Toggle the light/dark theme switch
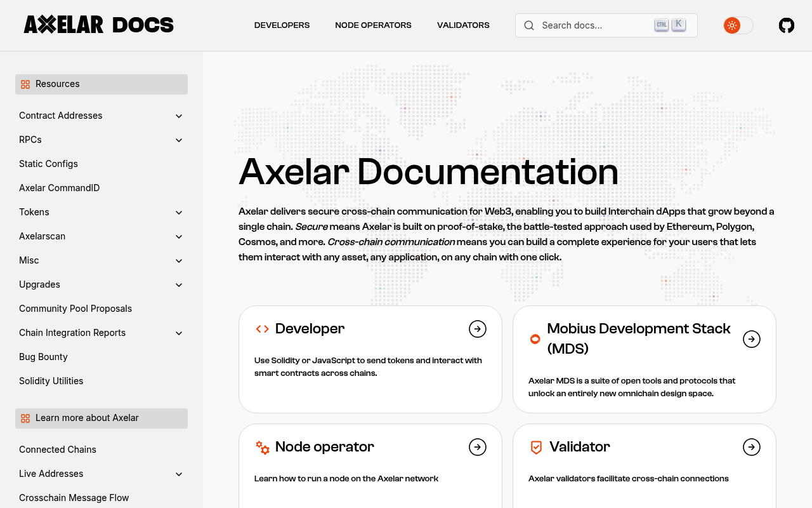This screenshot has width=812, height=508. [738, 25]
